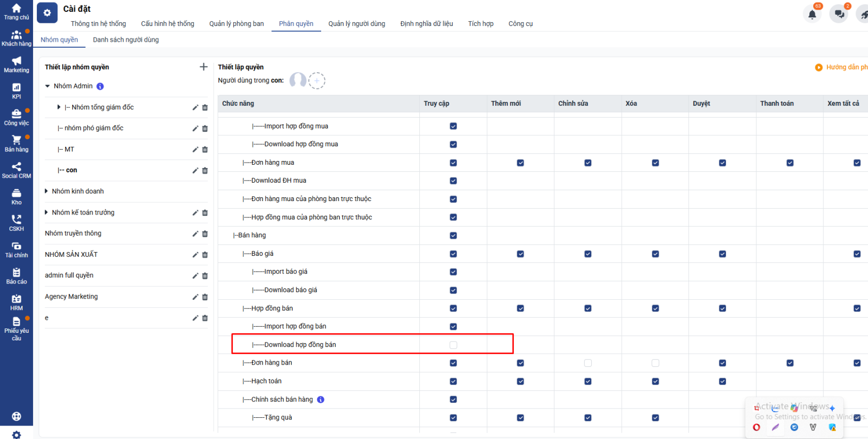Add new permission group with plus icon
The width and height of the screenshot is (868, 439).
pos(203,67)
